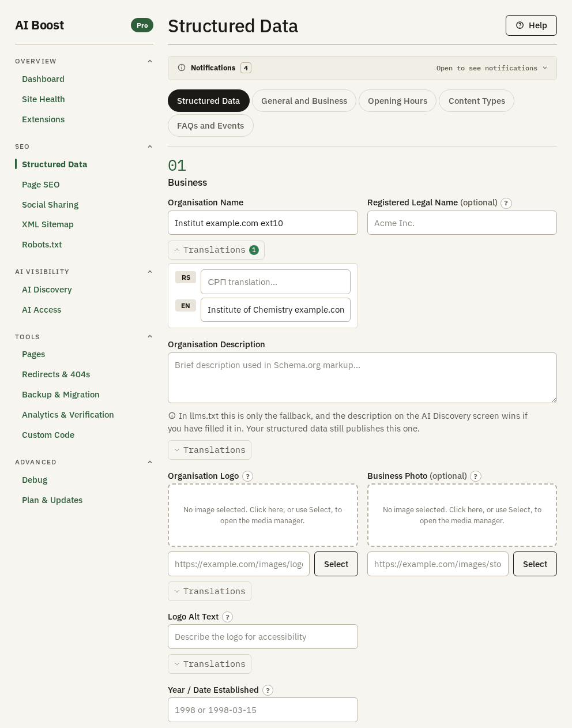Open Plan & Updates page
The image size is (572, 728).
tap(52, 500)
